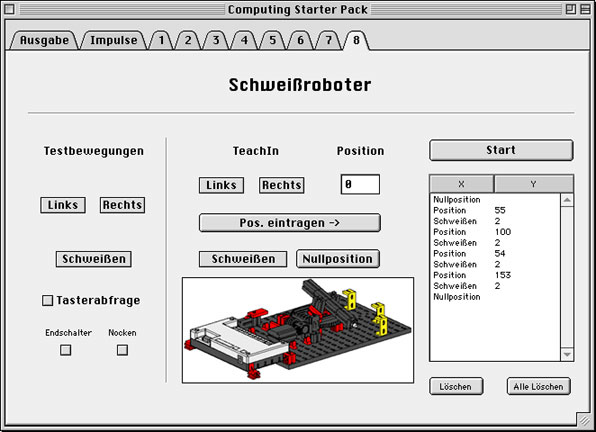Switch to the Ausgabe tab

[44, 40]
